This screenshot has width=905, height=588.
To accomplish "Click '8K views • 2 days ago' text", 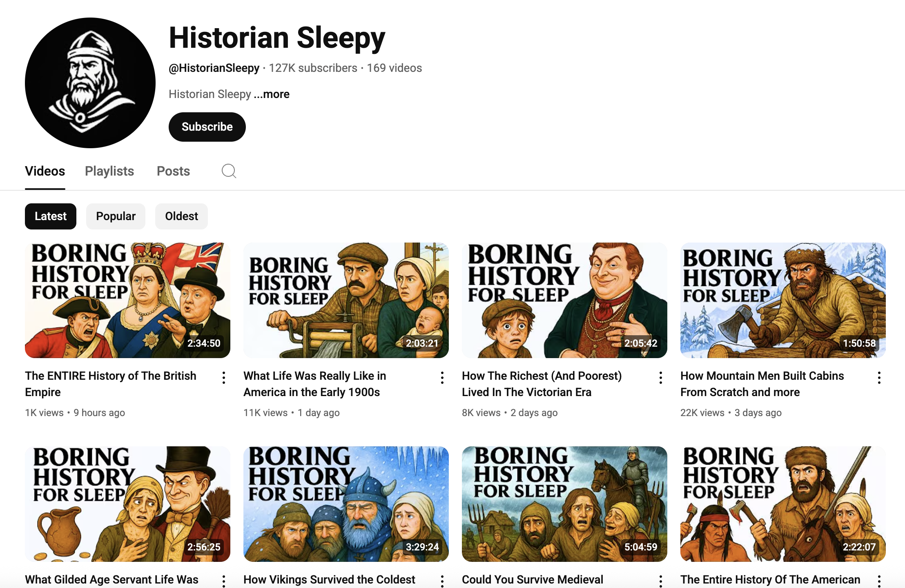I will coord(510,413).
